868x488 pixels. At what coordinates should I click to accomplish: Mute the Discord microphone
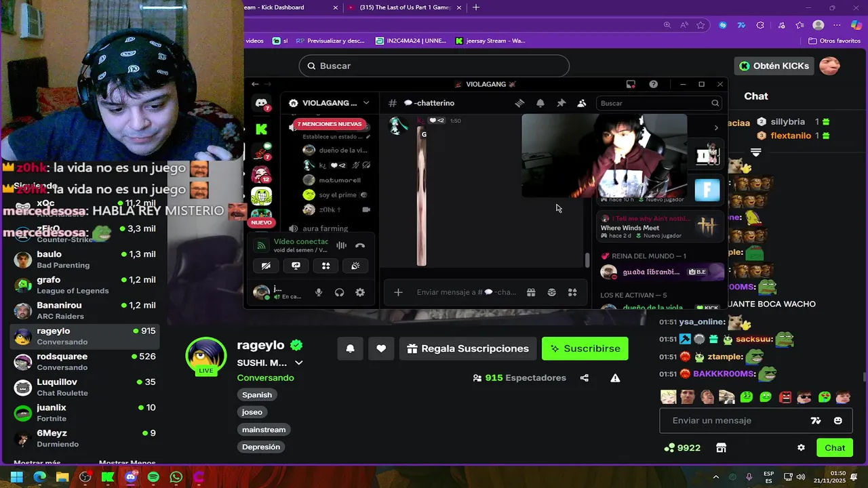click(319, 292)
